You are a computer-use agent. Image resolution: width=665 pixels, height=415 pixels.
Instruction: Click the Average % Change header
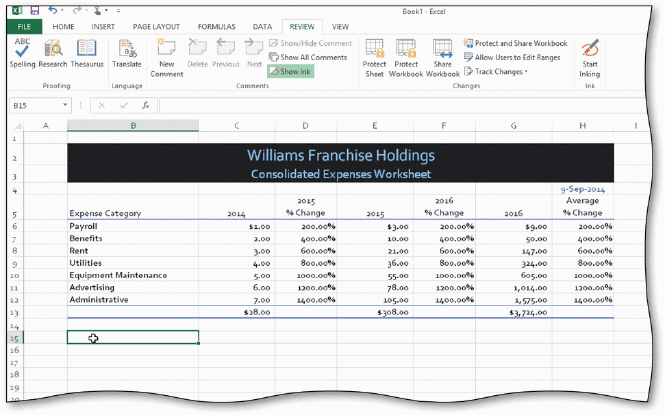[583, 207]
